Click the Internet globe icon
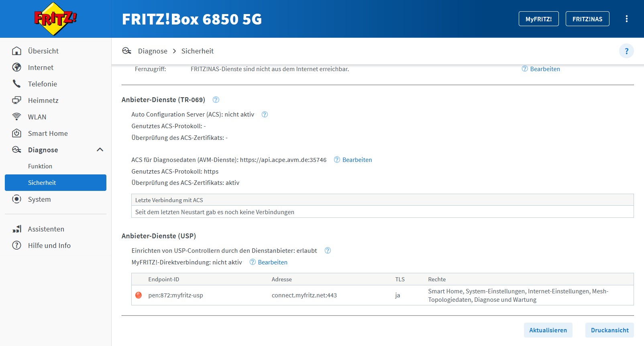 point(16,68)
